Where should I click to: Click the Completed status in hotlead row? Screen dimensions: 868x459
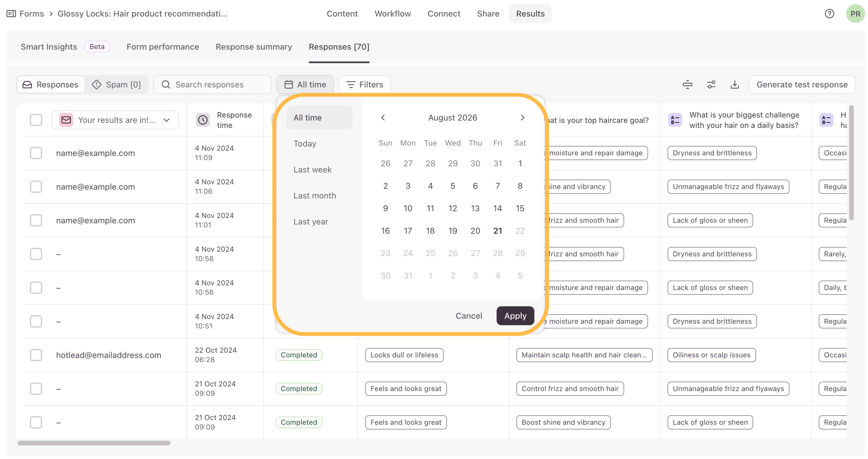pyautogui.click(x=299, y=355)
